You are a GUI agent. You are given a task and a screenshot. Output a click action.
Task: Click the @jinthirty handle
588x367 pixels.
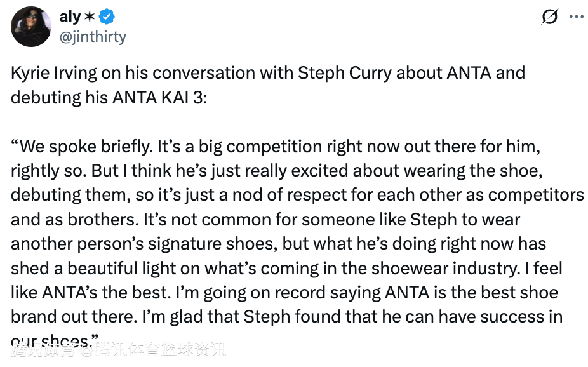93,37
